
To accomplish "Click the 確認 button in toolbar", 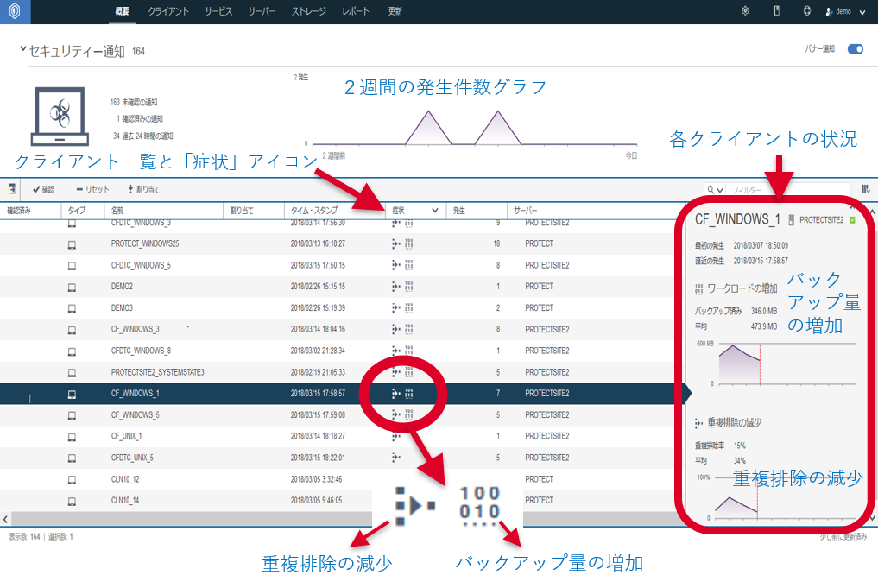I will 43,189.
